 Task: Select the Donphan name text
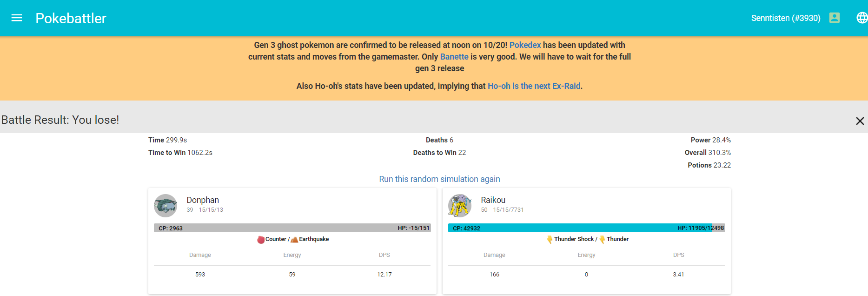click(203, 200)
